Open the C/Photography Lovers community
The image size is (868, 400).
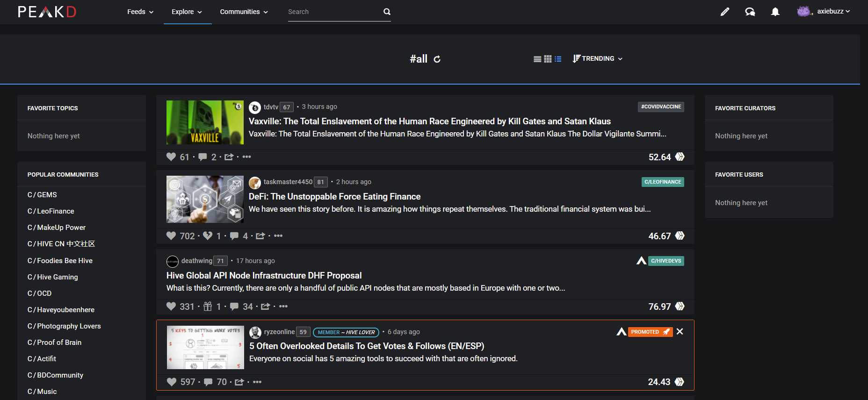pyautogui.click(x=64, y=326)
